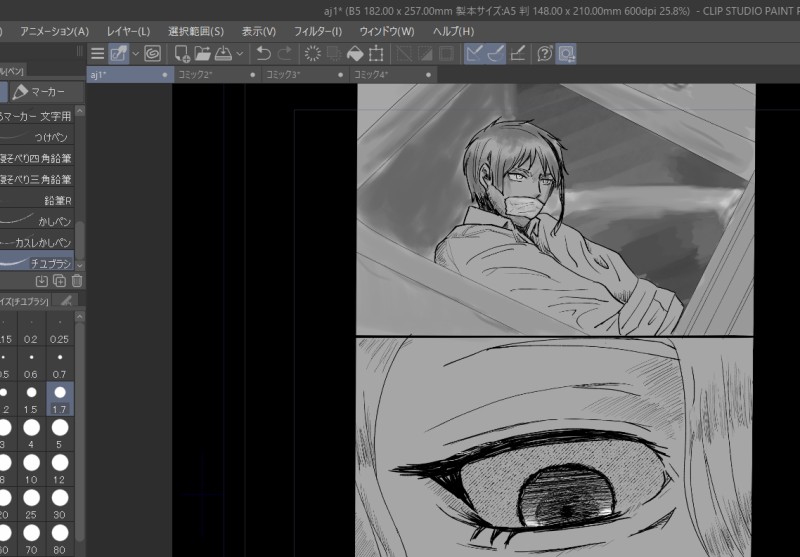Select brush size 30
This screenshot has height=557, width=800.
click(x=60, y=505)
